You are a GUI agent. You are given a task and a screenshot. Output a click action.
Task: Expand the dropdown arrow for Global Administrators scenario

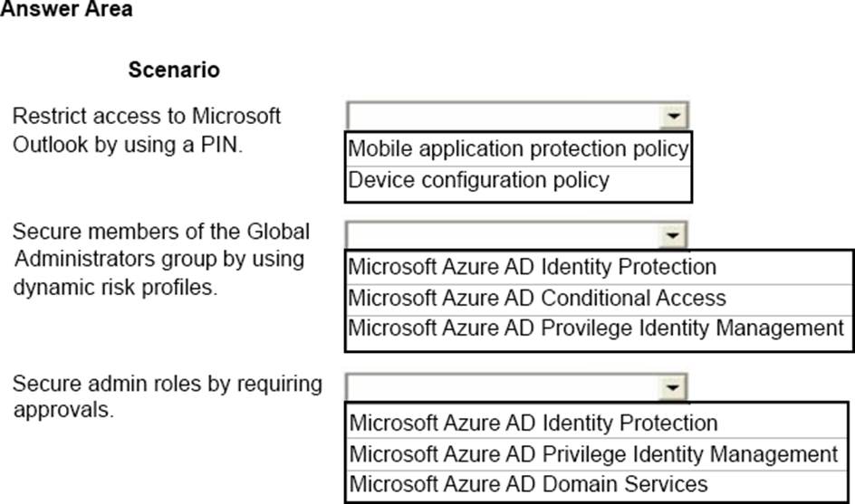(673, 236)
